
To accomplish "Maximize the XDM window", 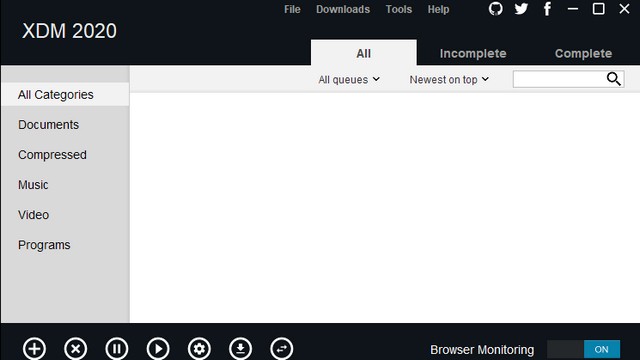I will (x=598, y=9).
